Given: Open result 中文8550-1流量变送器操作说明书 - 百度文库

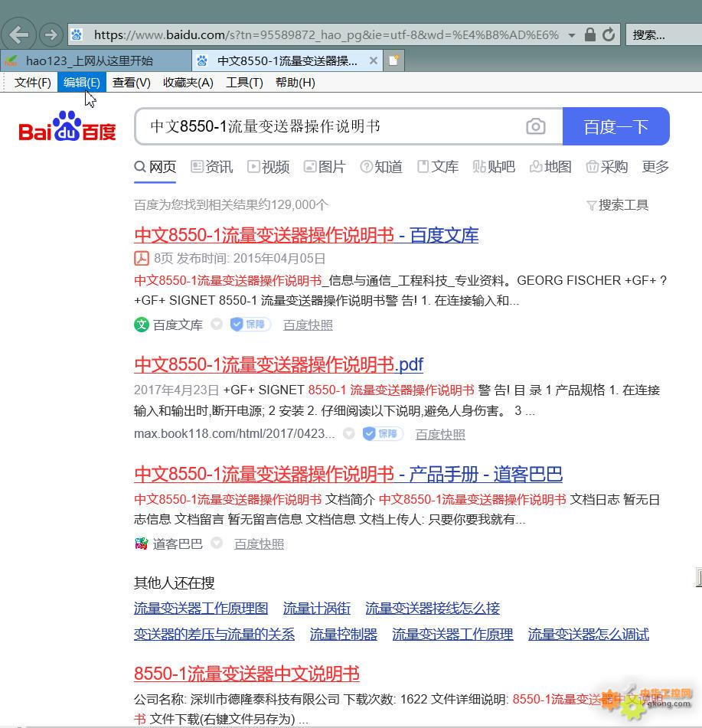Looking at the screenshot, I should [306, 235].
